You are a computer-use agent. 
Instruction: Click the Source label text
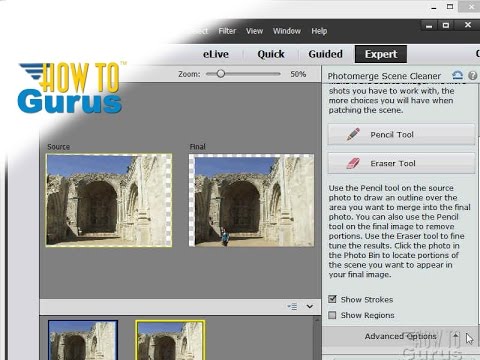click(x=58, y=147)
